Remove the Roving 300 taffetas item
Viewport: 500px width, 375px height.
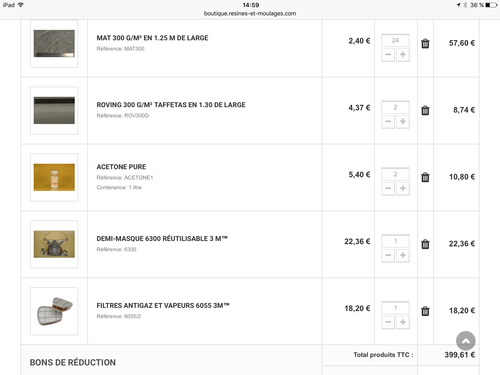(425, 110)
